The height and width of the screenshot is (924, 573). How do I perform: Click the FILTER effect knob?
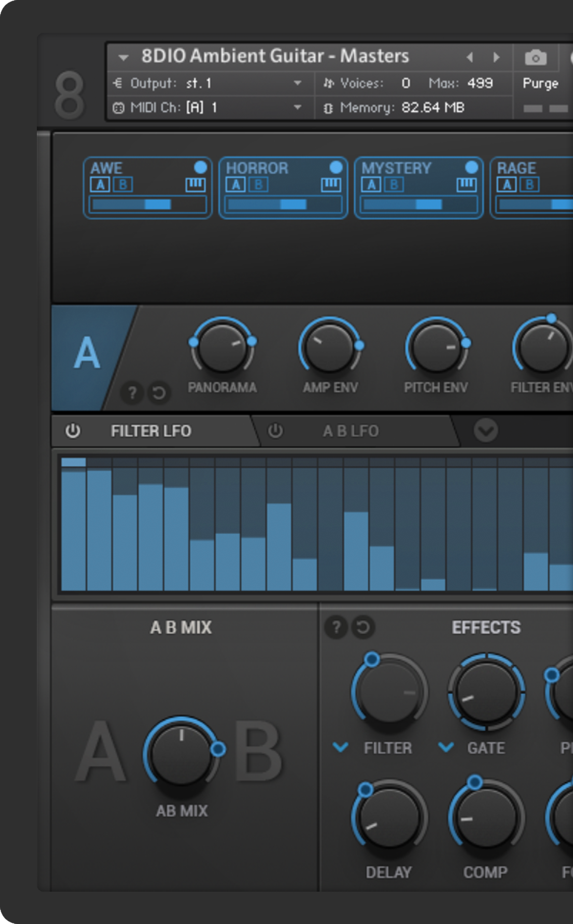pos(389,692)
